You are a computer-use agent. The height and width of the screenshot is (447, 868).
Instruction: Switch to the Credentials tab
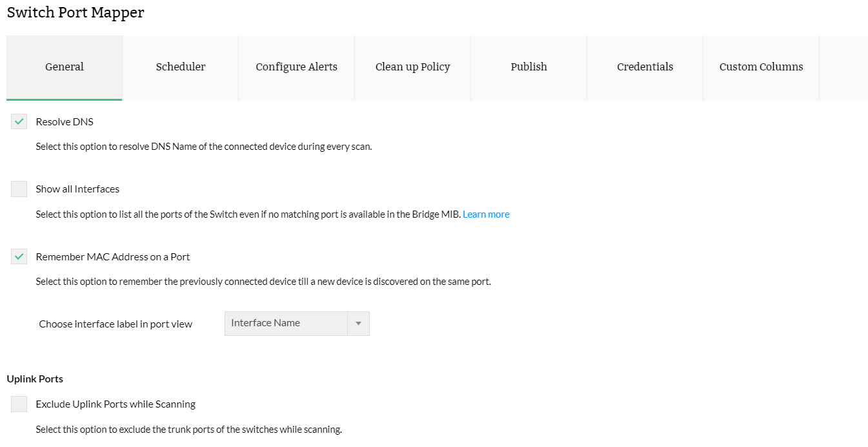[645, 67]
